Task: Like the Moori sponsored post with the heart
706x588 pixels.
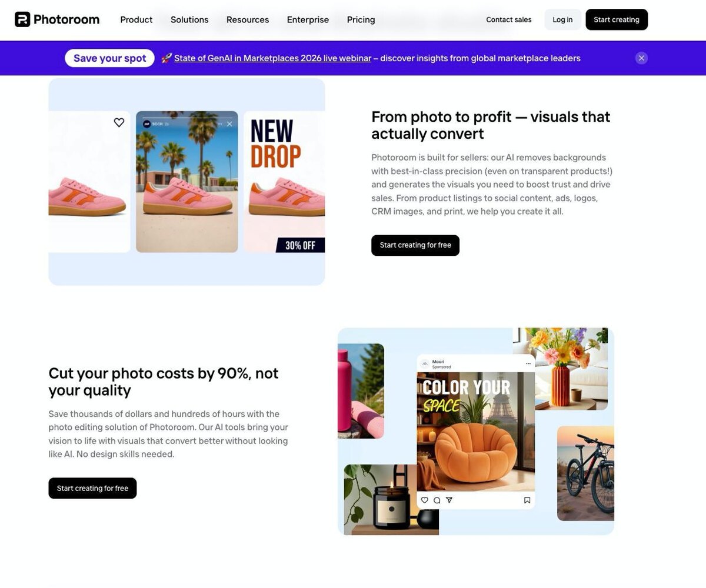Action: (425, 500)
